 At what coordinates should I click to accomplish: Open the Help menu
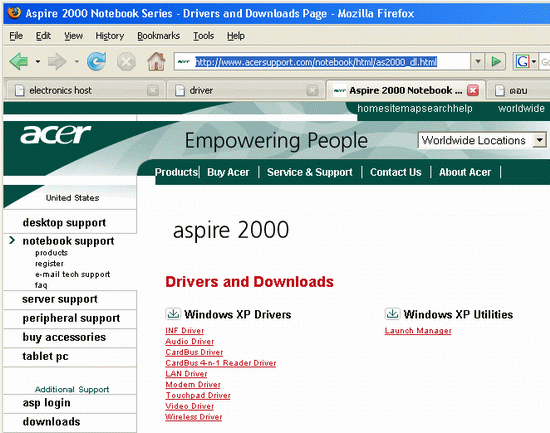[x=236, y=36]
